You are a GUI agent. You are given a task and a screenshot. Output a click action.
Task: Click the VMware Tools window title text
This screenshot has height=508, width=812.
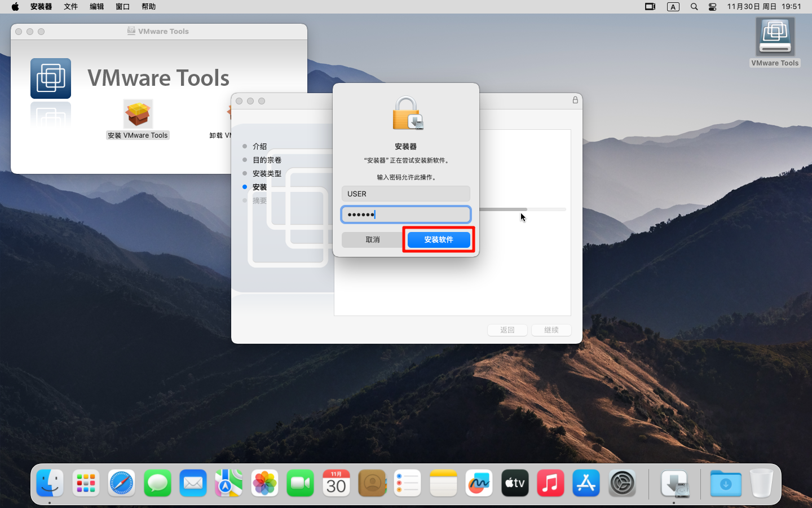(164, 32)
